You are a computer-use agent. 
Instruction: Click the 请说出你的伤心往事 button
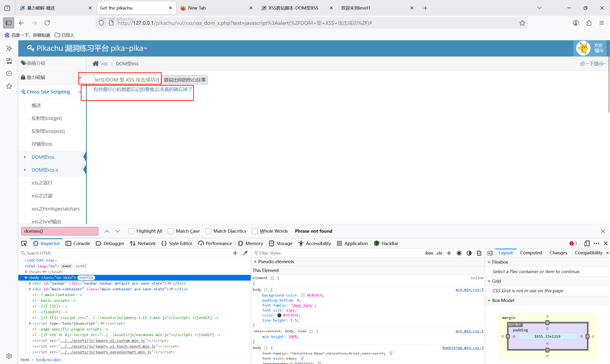(185, 80)
